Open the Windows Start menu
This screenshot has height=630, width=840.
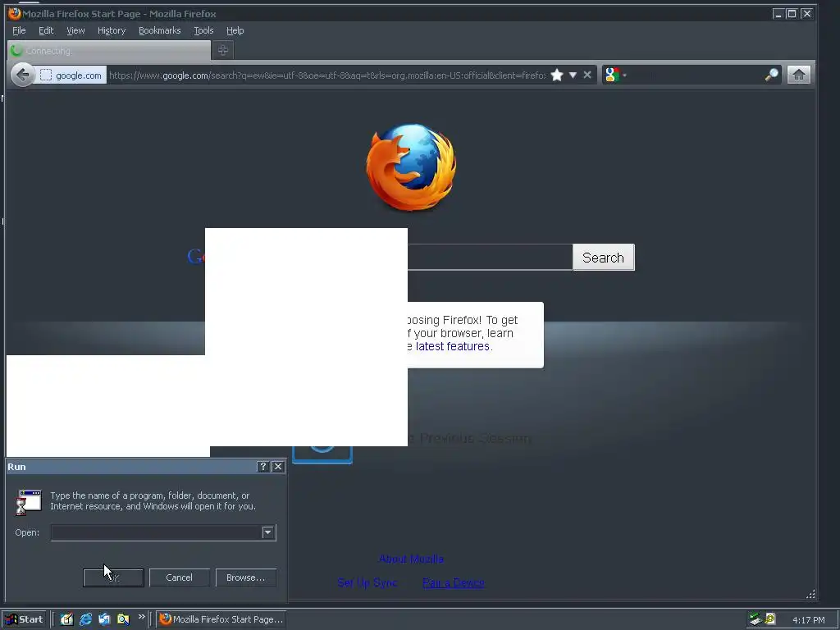point(24,619)
